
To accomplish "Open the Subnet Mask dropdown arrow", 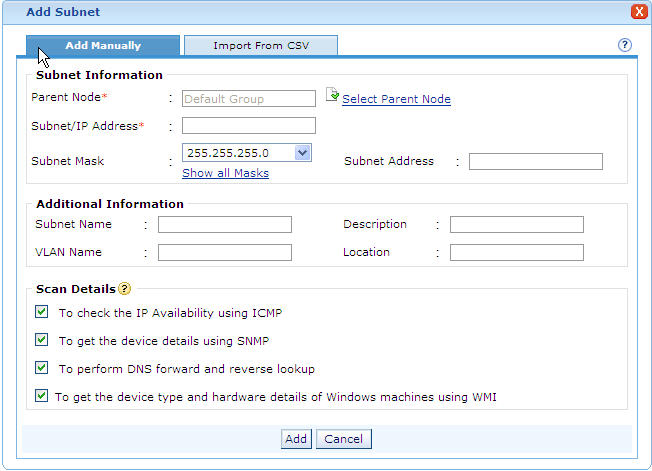I will point(302,153).
